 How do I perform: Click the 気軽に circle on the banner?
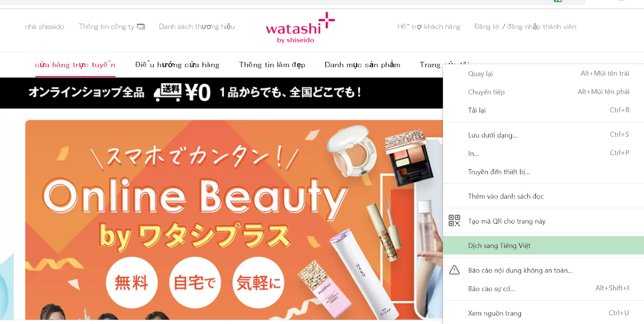[258, 283]
